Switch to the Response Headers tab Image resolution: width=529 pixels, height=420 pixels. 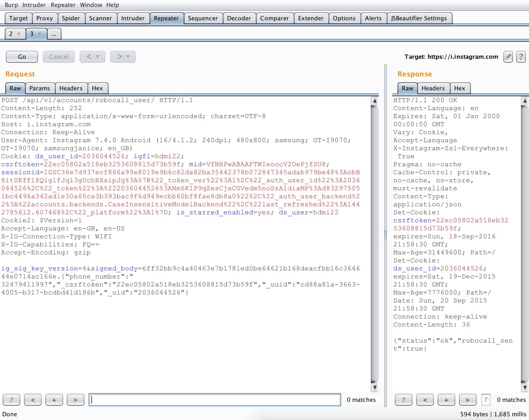433,88
